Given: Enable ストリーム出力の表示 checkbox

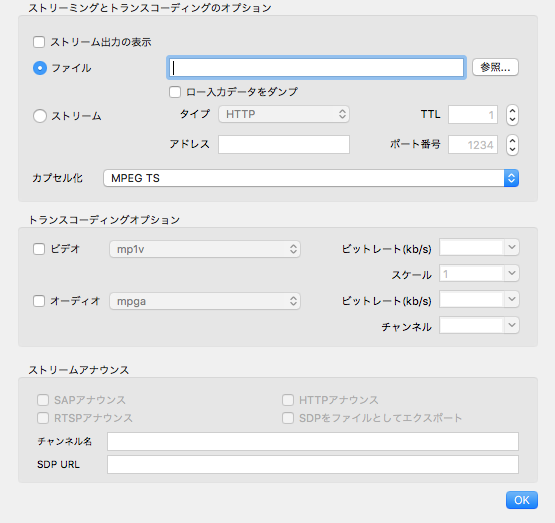Looking at the screenshot, I should point(39,42).
